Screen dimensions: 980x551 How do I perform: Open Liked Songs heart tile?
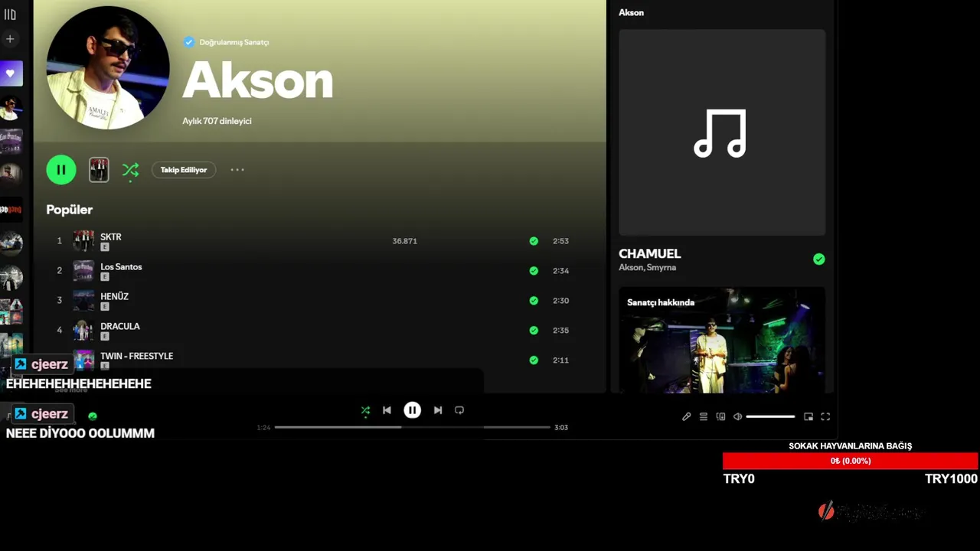pos(11,73)
